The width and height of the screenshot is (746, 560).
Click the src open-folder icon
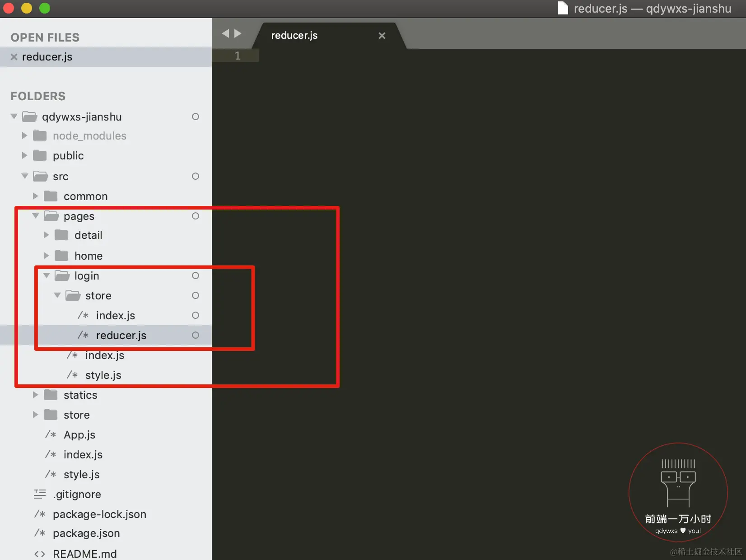click(x=41, y=176)
